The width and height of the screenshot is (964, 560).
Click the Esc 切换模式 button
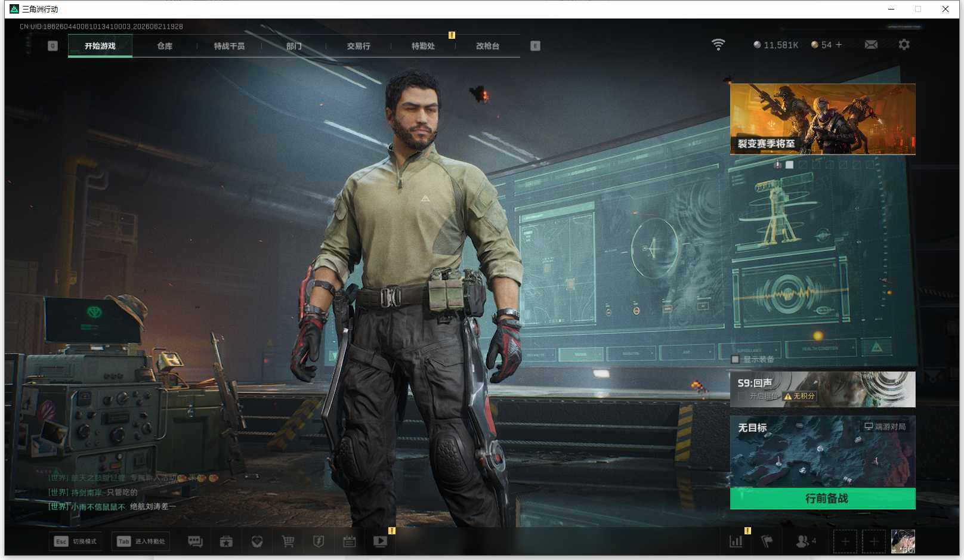(x=76, y=542)
